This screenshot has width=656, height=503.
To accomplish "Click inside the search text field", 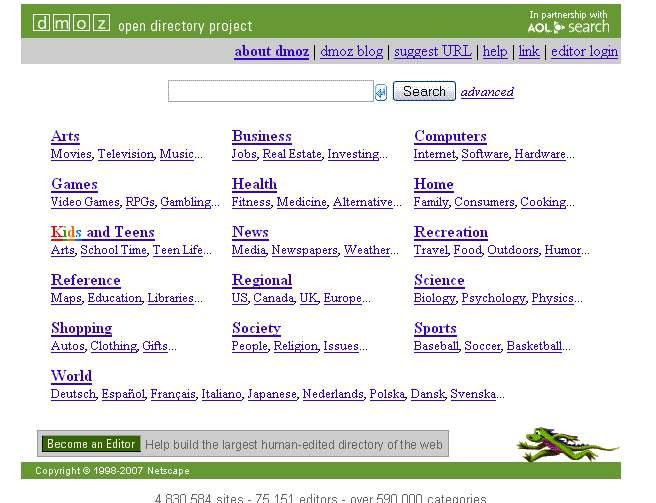I will 270,92.
